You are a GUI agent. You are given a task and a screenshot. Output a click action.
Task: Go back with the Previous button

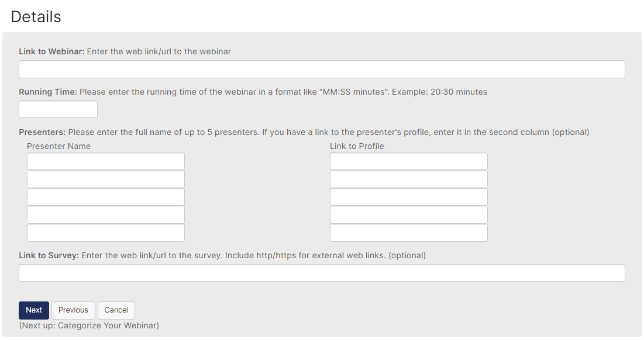pyautogui.click(x=73, y=310)
